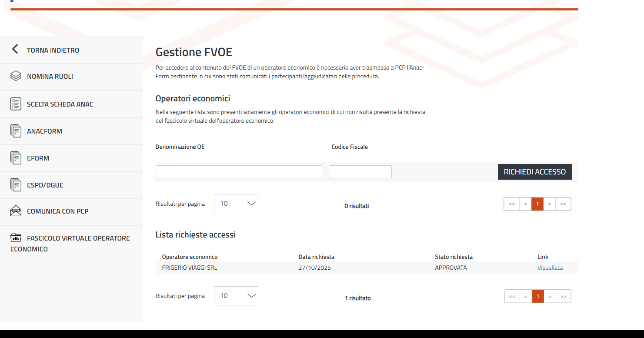Click the Fascicolo Virtuale folder icon

16,238
